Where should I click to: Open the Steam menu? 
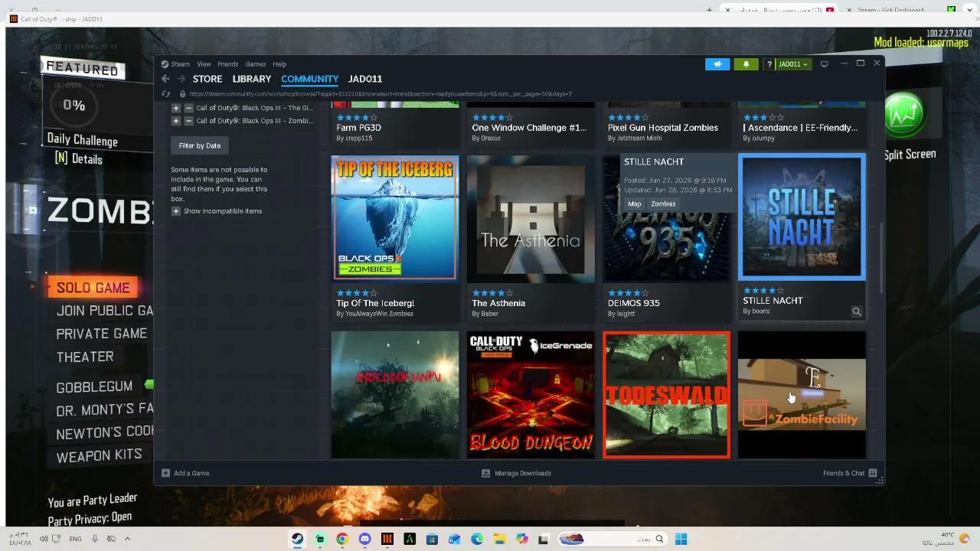[x=181, y=64]
